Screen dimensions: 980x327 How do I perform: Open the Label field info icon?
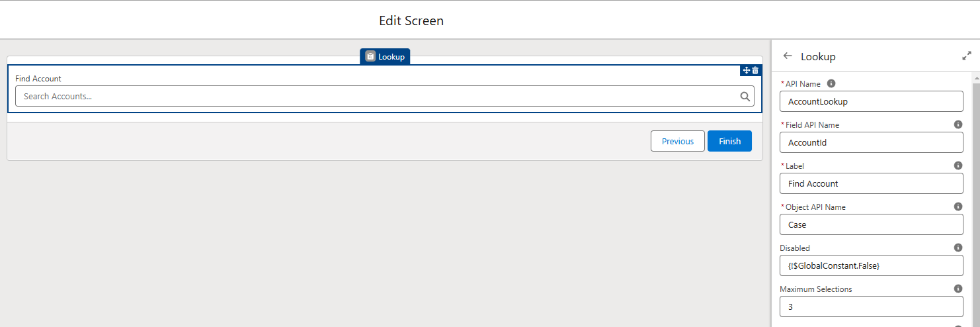[x=958, y=165]
